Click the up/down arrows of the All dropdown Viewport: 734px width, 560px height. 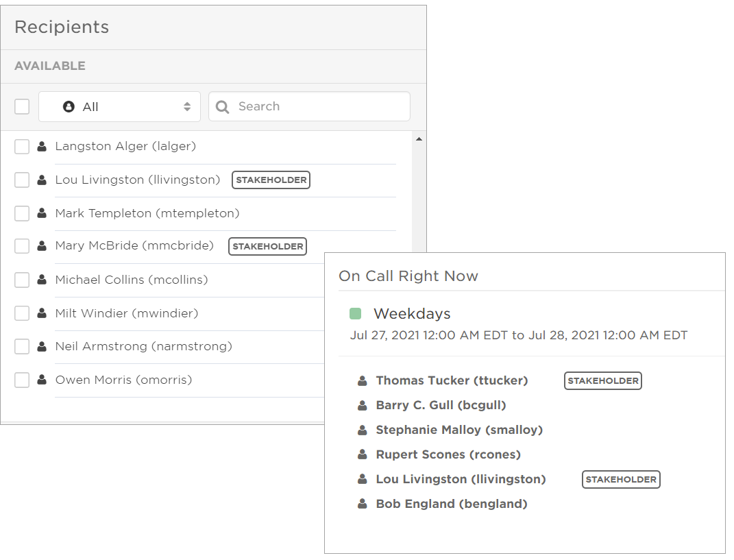click(x=187, y=107)
